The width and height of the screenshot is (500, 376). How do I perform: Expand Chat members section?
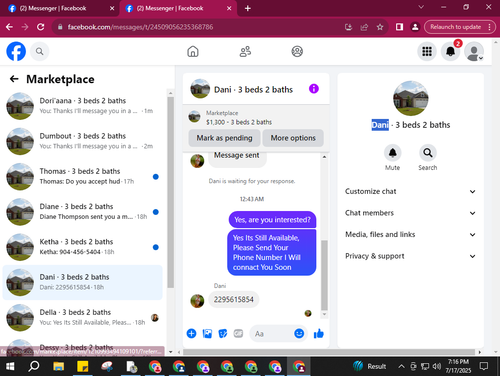(x=410, y=213)
